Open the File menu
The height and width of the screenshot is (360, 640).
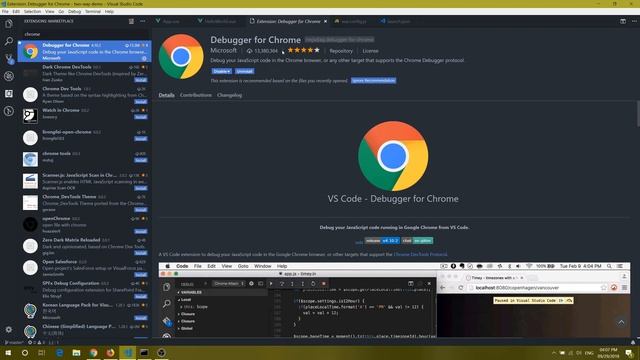(x=5, y=11)
